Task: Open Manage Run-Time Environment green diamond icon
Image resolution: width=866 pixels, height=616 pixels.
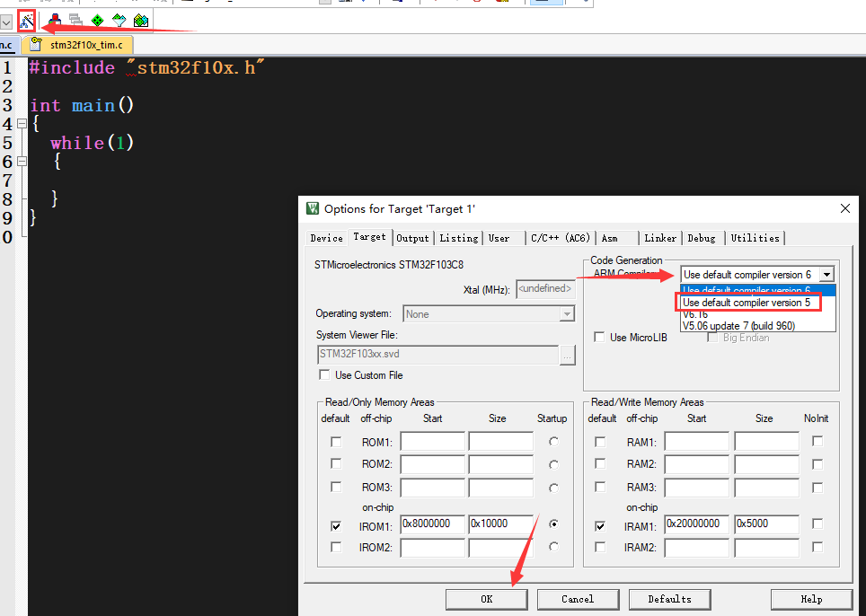Action: point(97,19)
